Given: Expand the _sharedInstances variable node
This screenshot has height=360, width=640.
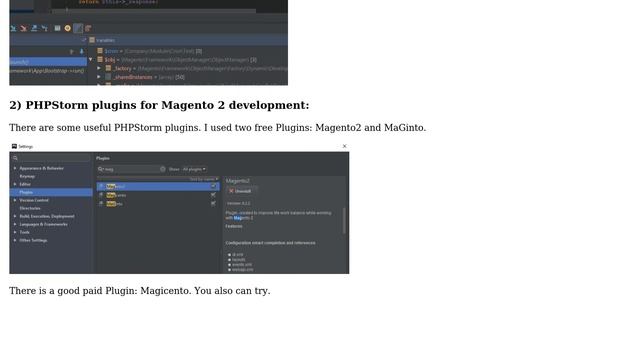Looking at the screenshot, I should [x=99, y=77].
